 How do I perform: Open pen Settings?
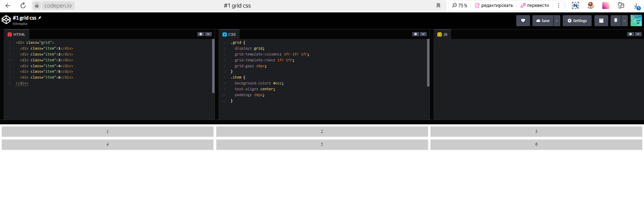(577, 20)
